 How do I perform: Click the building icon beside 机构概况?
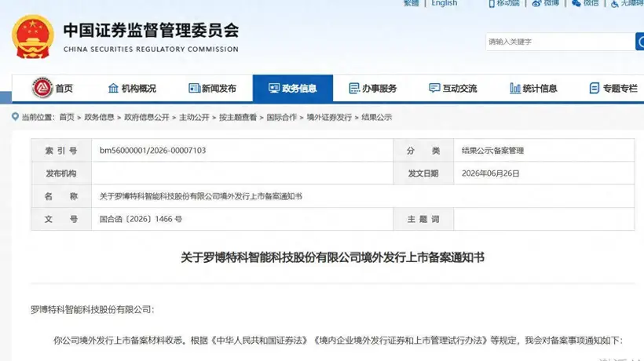(113, 88)
